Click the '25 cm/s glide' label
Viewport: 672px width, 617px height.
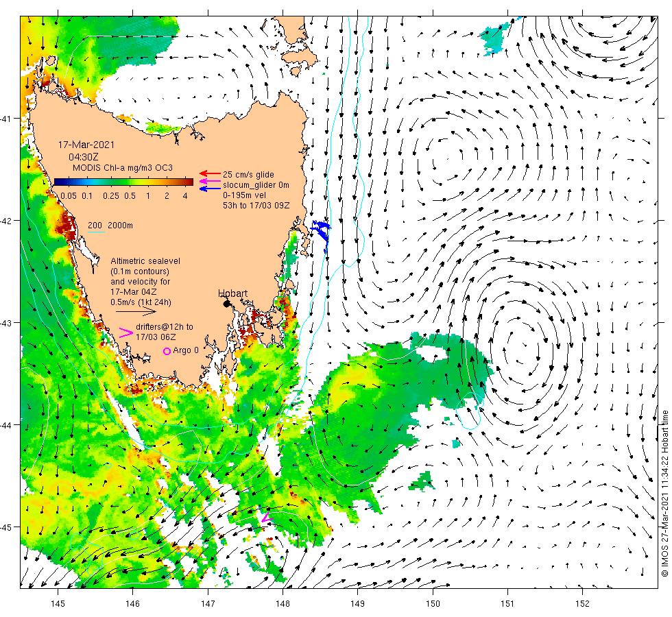tap(248, 175)
